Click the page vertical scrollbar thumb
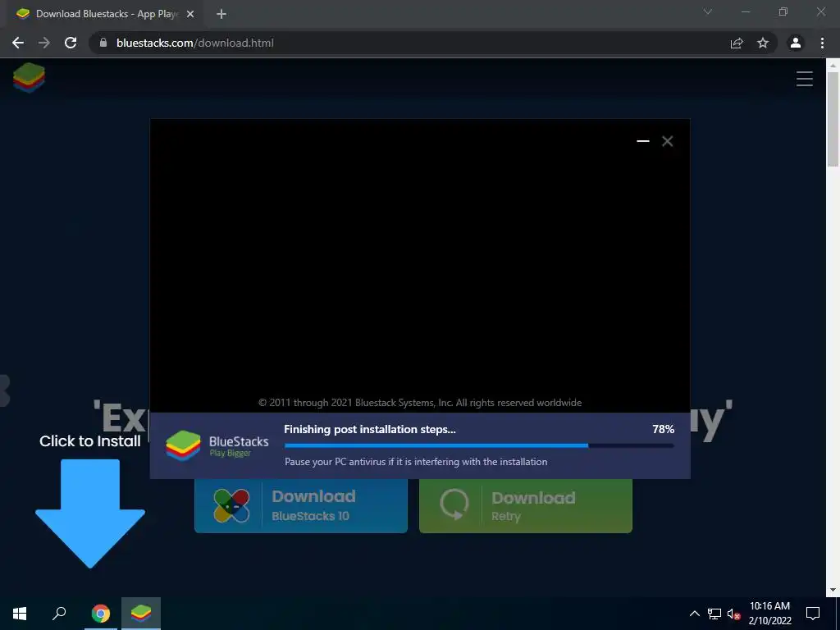This screenshot has width=840, height=630. (833, 119)
